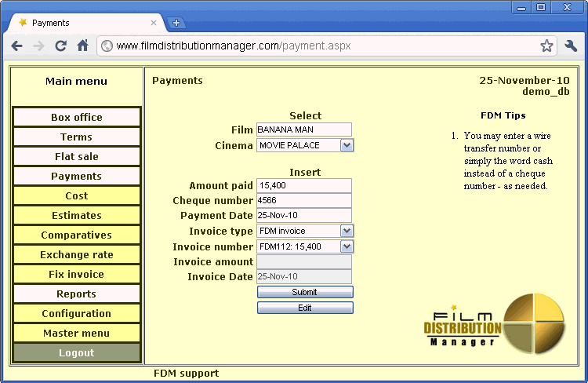
Task: Open the Reports menu item
Action: point(77,294)
